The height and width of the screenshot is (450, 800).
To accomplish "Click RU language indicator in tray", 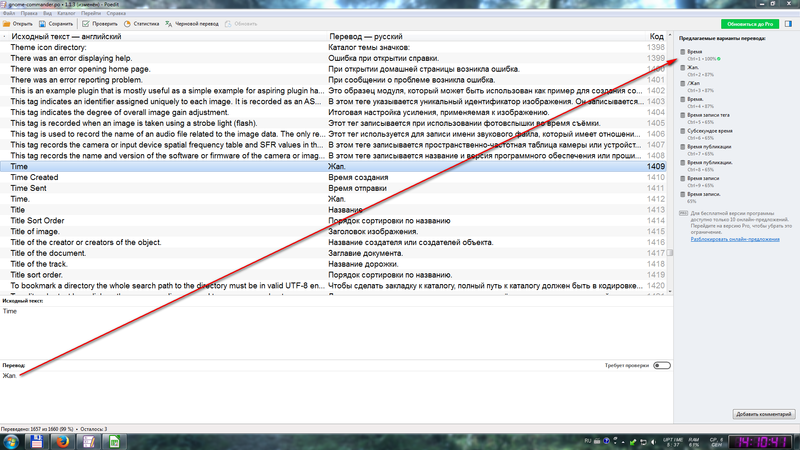I will click(588, 441).
